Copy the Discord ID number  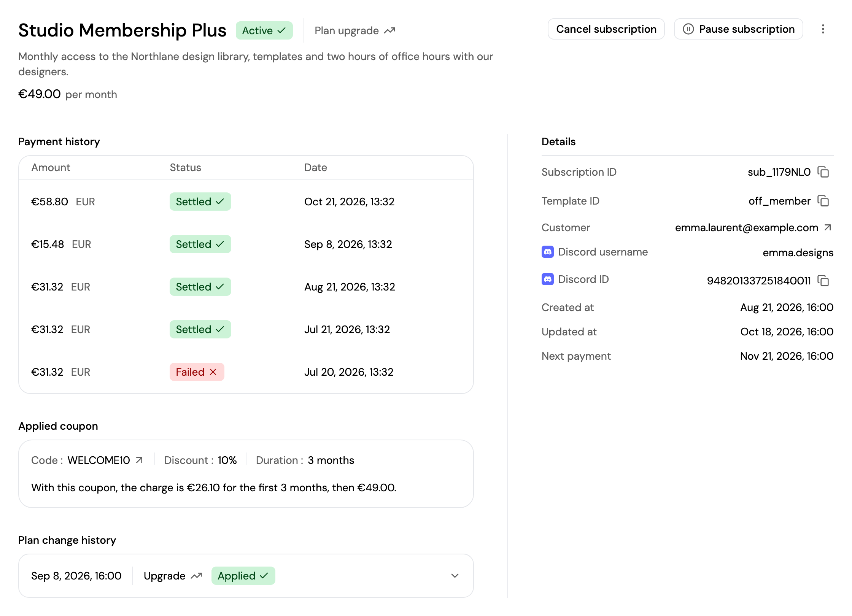point(823,281)
